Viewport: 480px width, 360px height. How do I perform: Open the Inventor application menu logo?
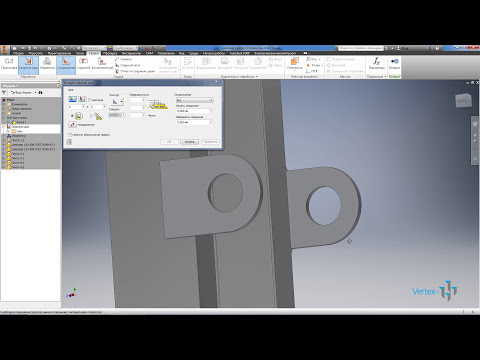(4, 50)
